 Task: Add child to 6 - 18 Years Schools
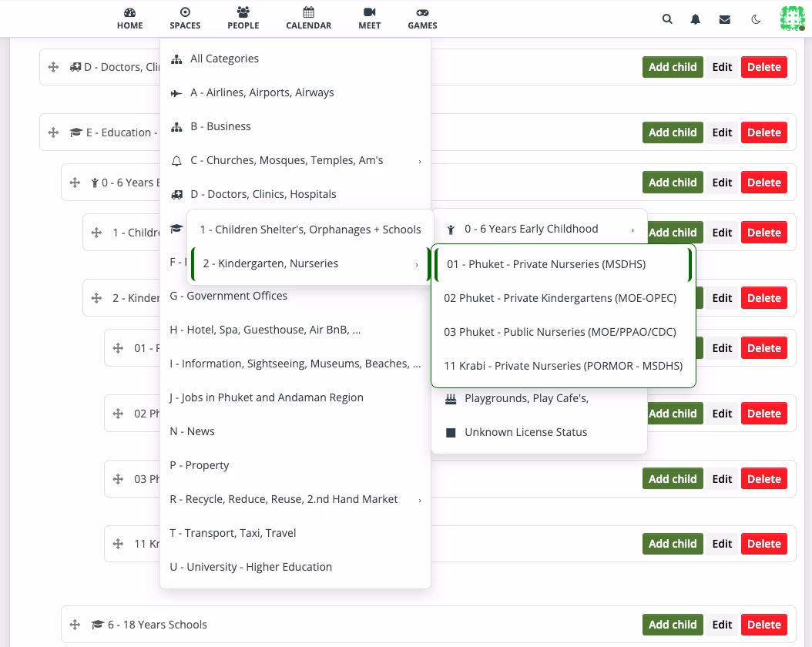(673, 625)
